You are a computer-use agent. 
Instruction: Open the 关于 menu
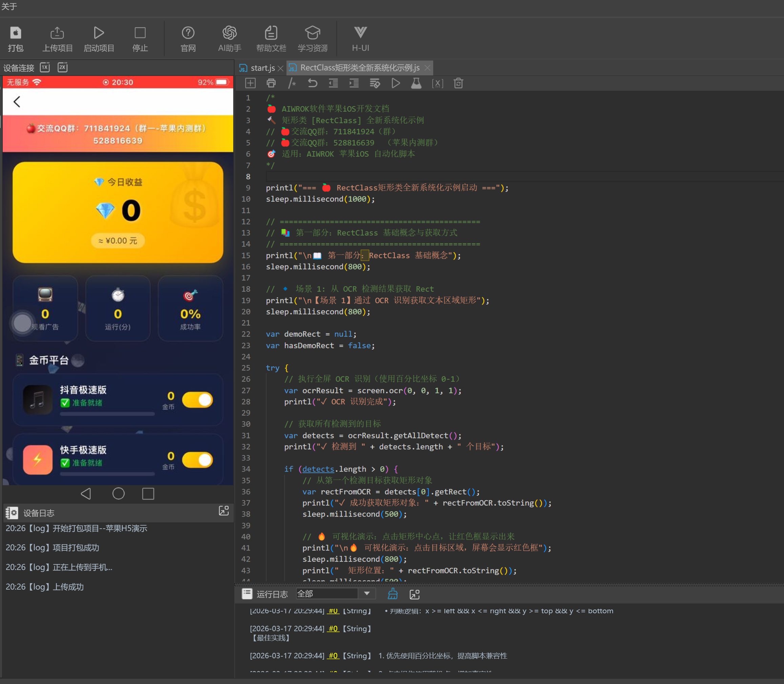click(x=9, y=6)
